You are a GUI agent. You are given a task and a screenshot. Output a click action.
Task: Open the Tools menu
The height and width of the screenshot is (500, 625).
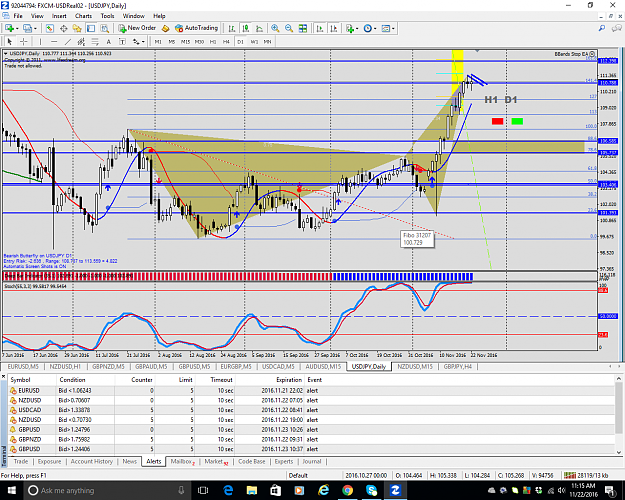click(107, 16)
